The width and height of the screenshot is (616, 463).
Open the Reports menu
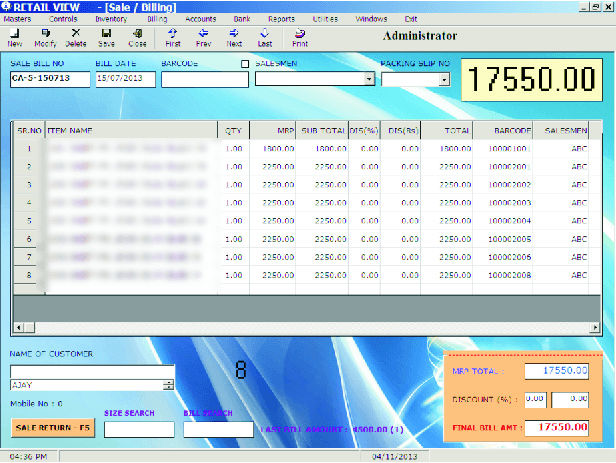pyautogui.click(x=281, y=19)
